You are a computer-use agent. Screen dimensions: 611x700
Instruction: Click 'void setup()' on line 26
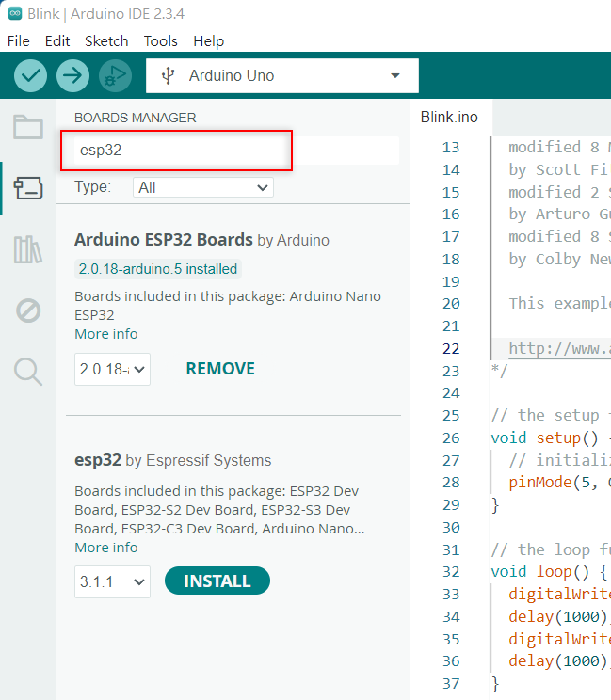[544, 437]
